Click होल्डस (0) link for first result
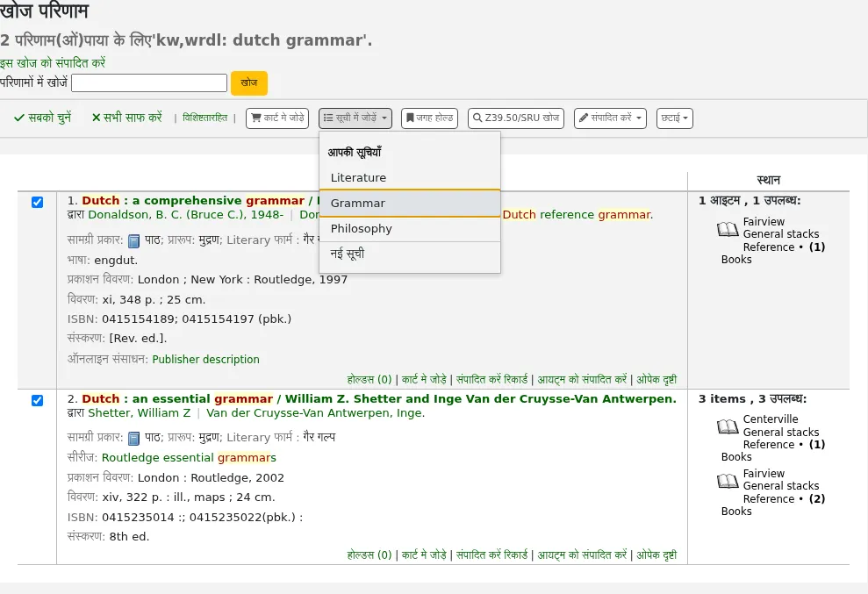This screenshot has height=594, width=868. point(369,380)
